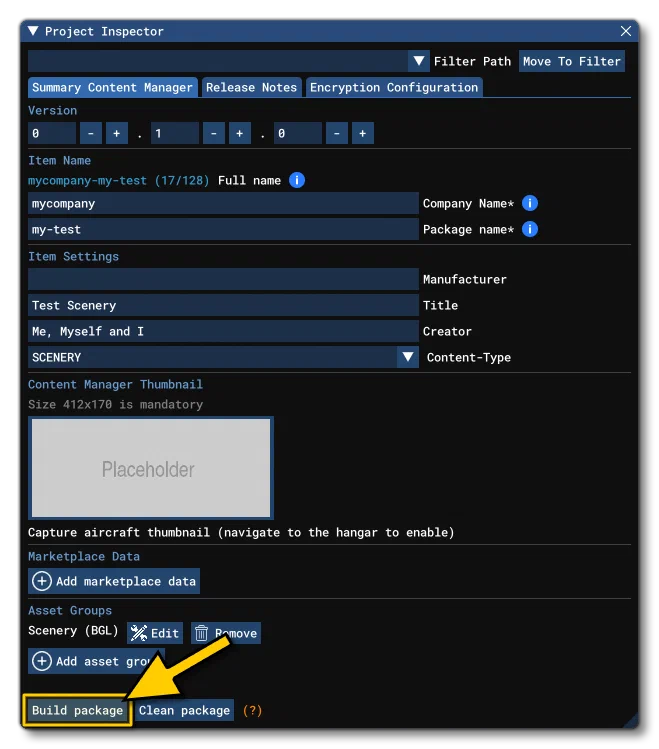The width and height of the screenshot is (659, 749).
Task: Switch to Summary Content Manager tab
Action: (x=112, y=87)
